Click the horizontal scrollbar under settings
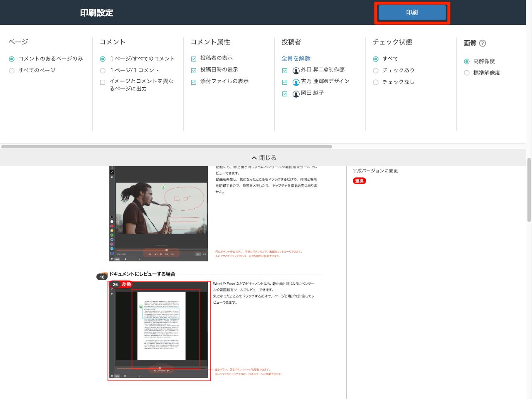Image resolution: width=532 pixels, height=399 pixels. click(x=166, y=147)
